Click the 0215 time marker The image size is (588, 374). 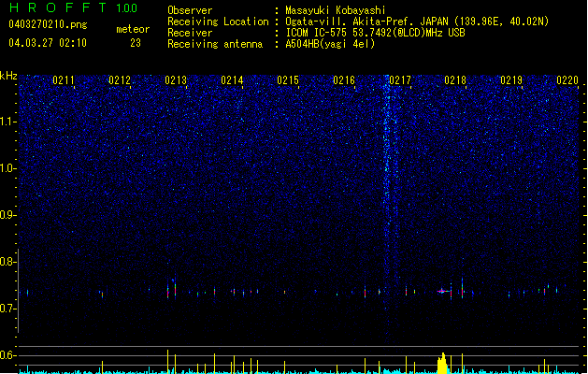coord(288,80)
